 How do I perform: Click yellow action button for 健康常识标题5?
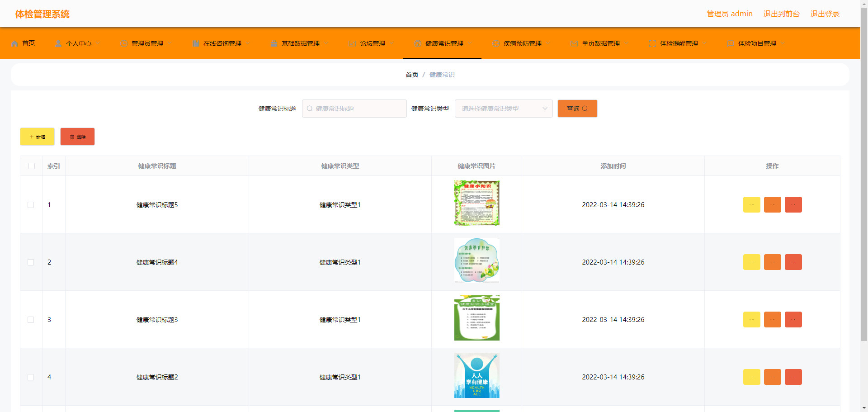(752, 204)
